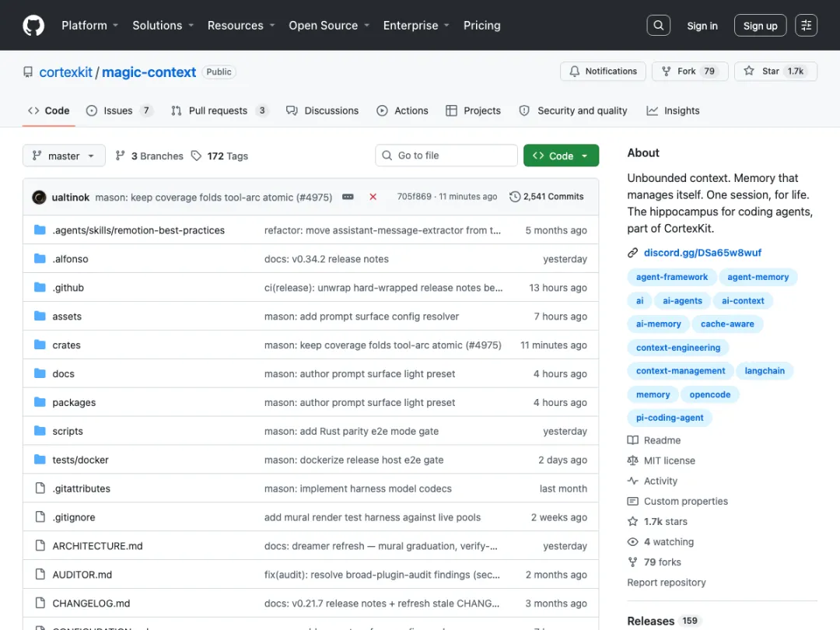840x630 pixels.
Task: Open Security and quality tab
Action: pos(573,111)
